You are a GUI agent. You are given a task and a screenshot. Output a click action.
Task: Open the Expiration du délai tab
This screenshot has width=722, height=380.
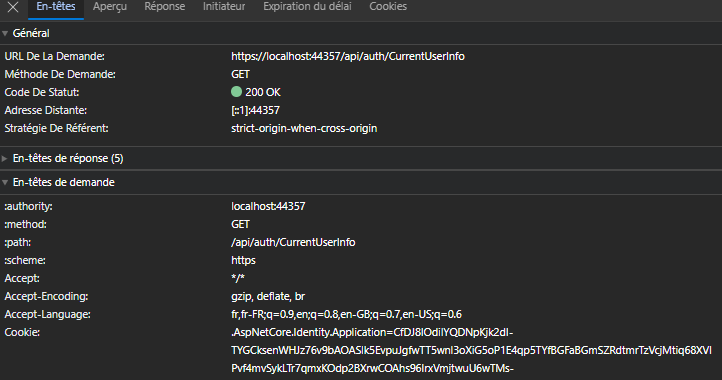pyautogui.click(x=307, y=6)
